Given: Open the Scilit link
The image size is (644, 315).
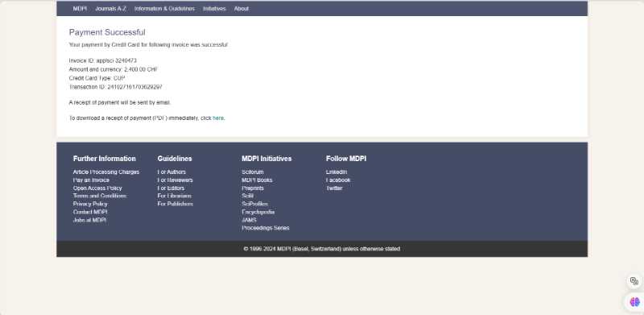Looking at the screenshot, I should tap(248, 196).
